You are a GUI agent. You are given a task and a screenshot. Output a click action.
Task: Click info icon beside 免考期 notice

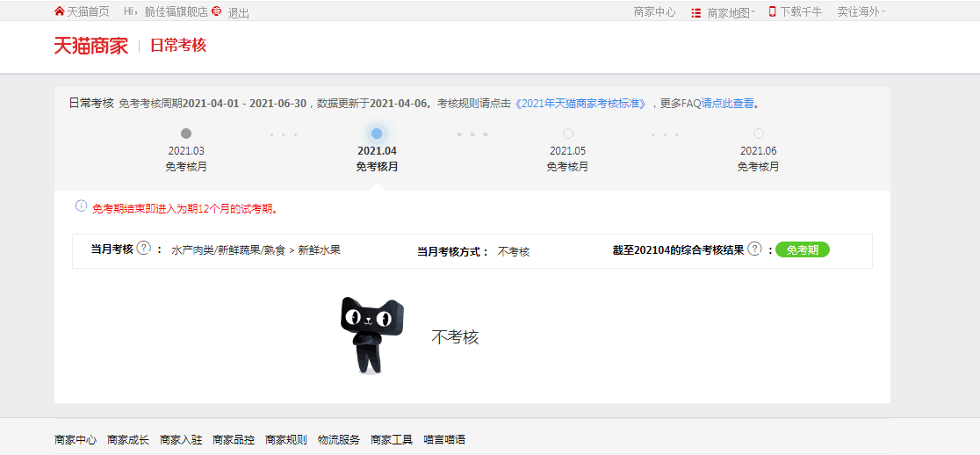(81, 207)
